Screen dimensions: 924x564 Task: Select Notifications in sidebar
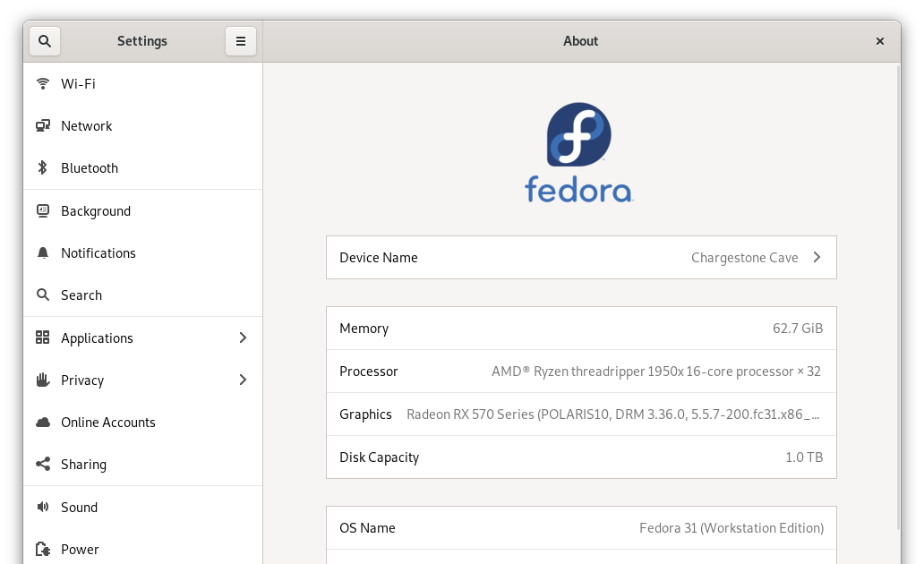142,252
